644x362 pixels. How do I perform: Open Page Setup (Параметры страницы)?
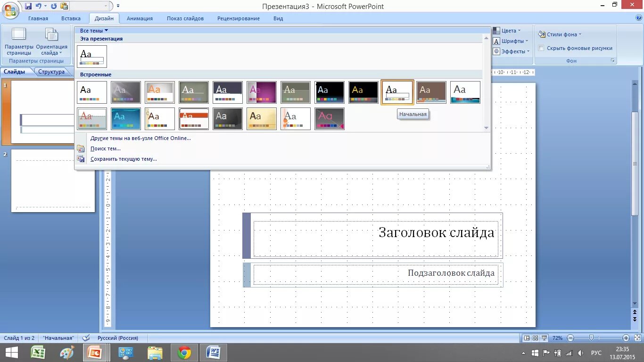(19, 41)
